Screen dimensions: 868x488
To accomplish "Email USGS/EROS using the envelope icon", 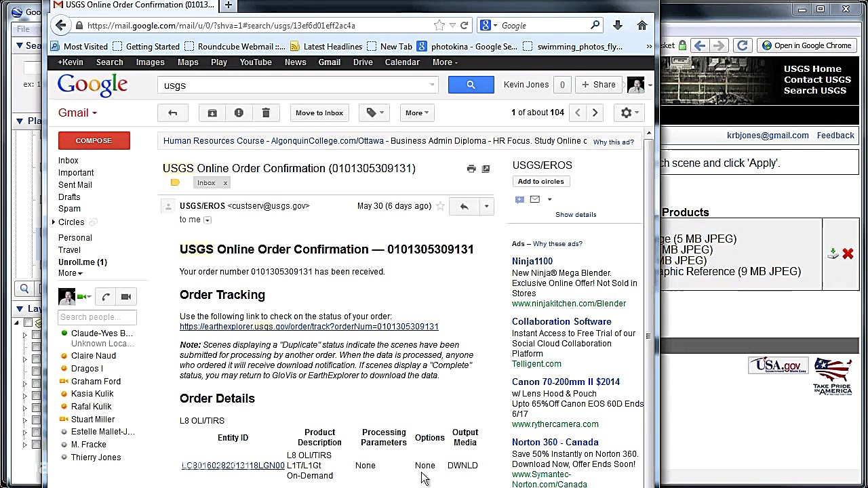I will [534, 199].
